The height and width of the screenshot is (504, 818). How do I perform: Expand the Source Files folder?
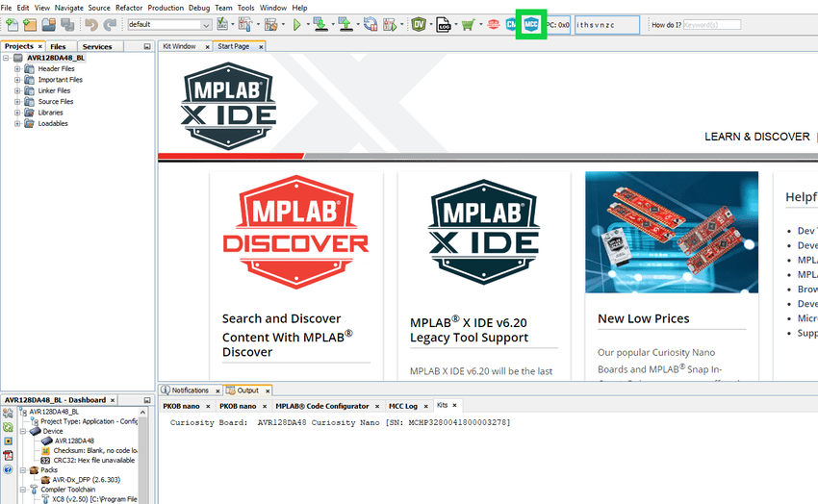17,102
